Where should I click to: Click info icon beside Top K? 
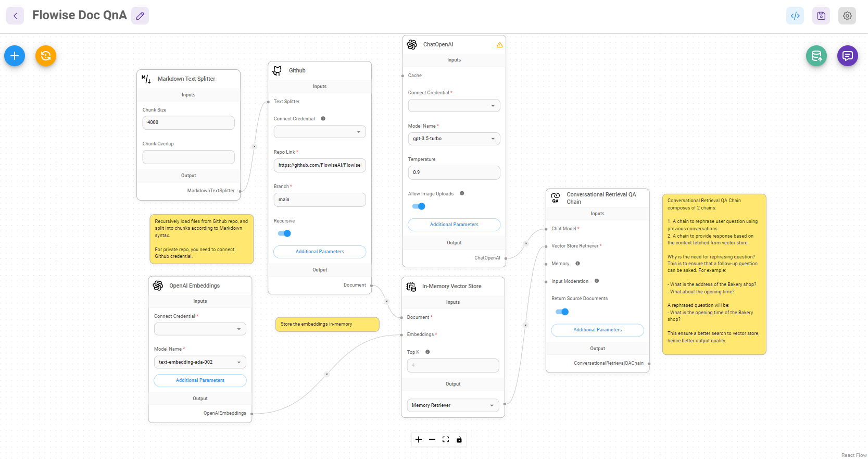click(427, 352)
